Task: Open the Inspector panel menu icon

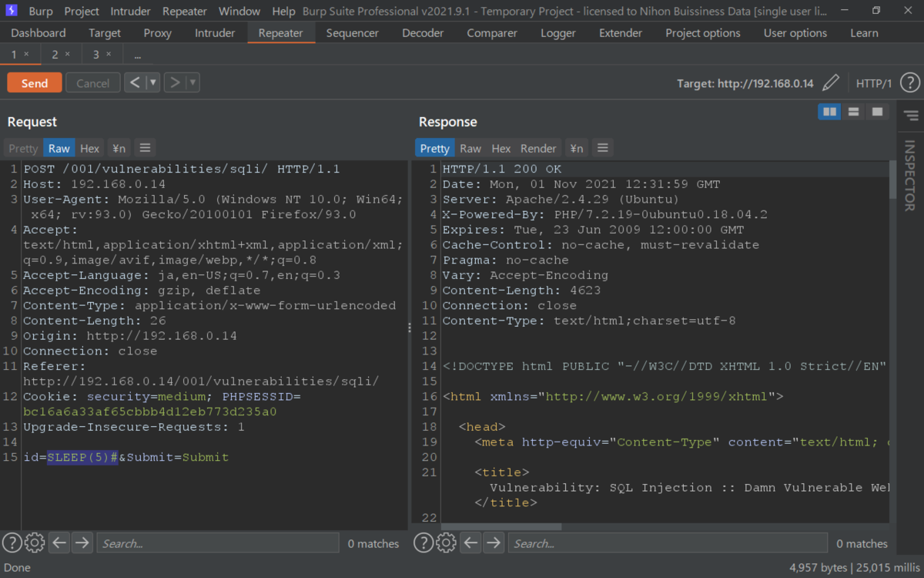Action: [x=911, y=116]
